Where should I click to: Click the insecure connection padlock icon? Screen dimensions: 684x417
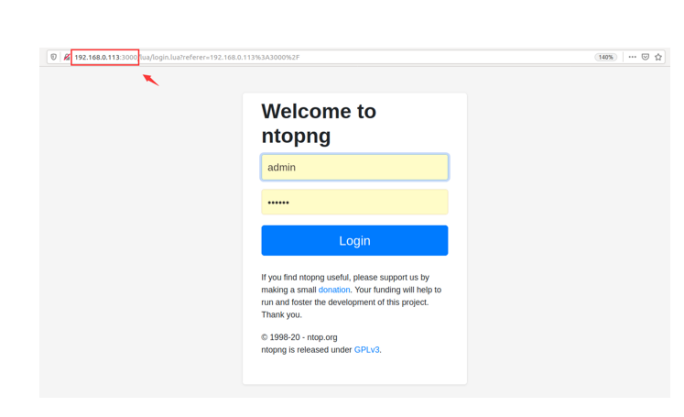pyautogui.click(x=67, y=57)
